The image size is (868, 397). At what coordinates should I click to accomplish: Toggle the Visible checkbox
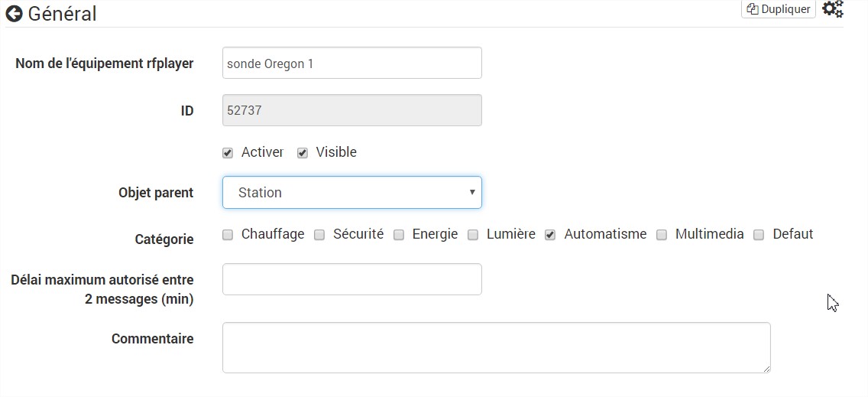tap(303, 154)
